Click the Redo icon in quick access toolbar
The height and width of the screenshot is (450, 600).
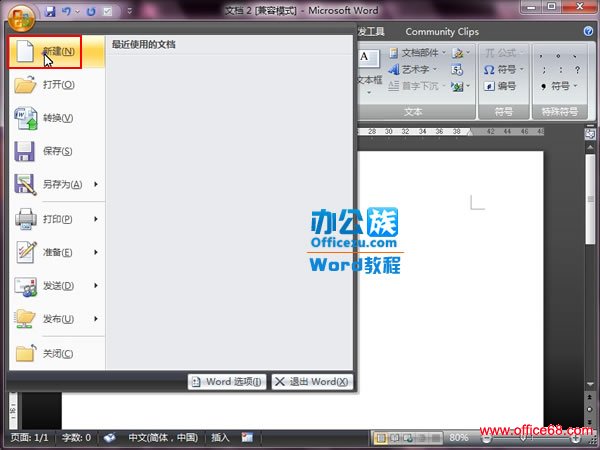(x=91, y=11)
